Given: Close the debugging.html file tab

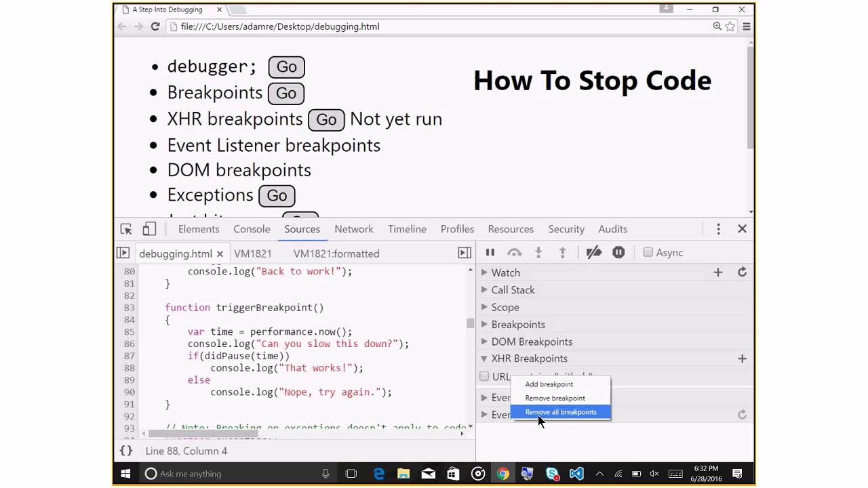Looking at the screenshot, I should point(220,253).
